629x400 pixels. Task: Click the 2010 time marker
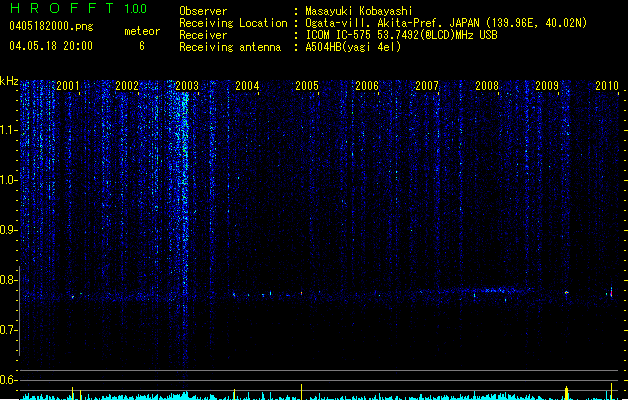[607, 85]
